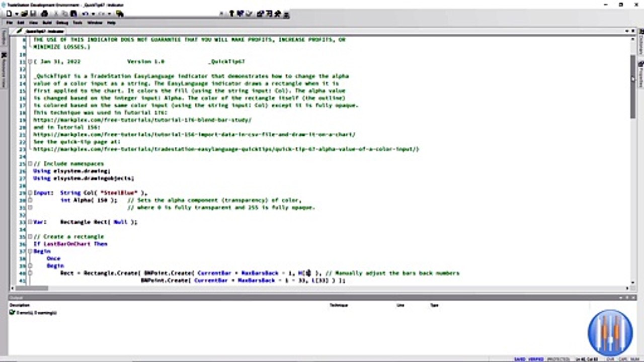Open the Build menu
Screen dimensions: 644x362
click(47, 23)
